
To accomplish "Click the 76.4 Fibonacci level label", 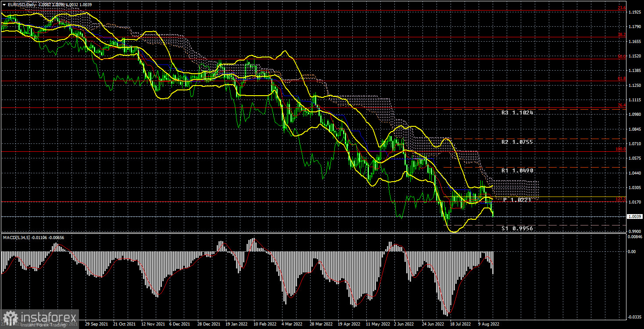I will [x=622, y=105].
